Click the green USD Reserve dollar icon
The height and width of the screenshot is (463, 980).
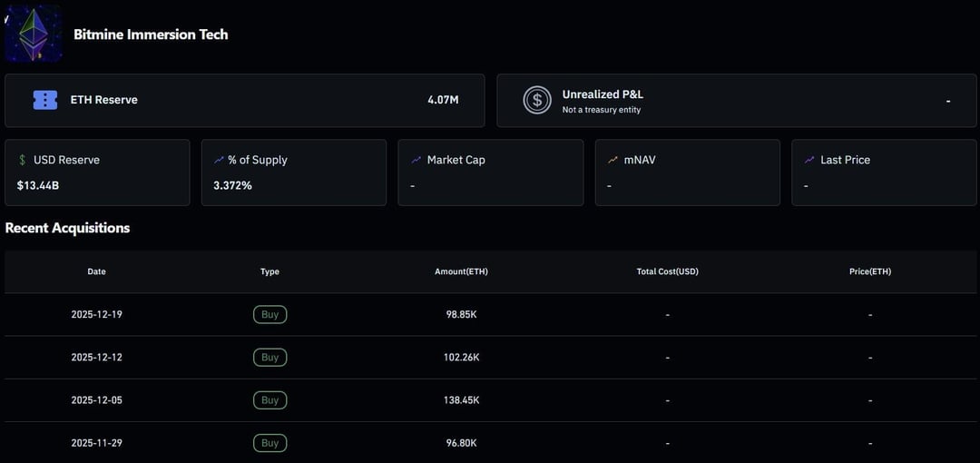(x=23, y=160)
